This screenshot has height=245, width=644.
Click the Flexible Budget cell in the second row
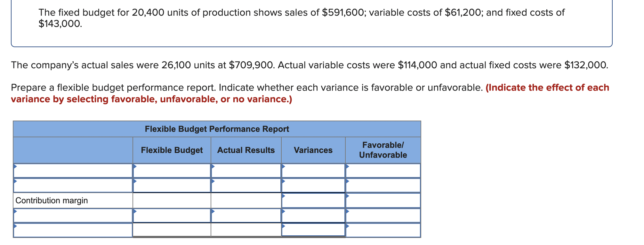tap(172, 186)
